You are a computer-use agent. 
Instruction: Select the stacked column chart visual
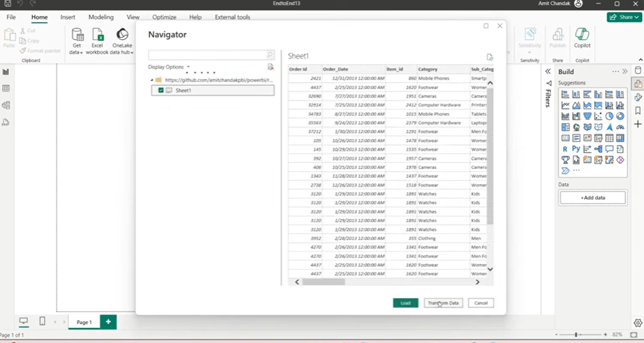(x=576, y=94)
